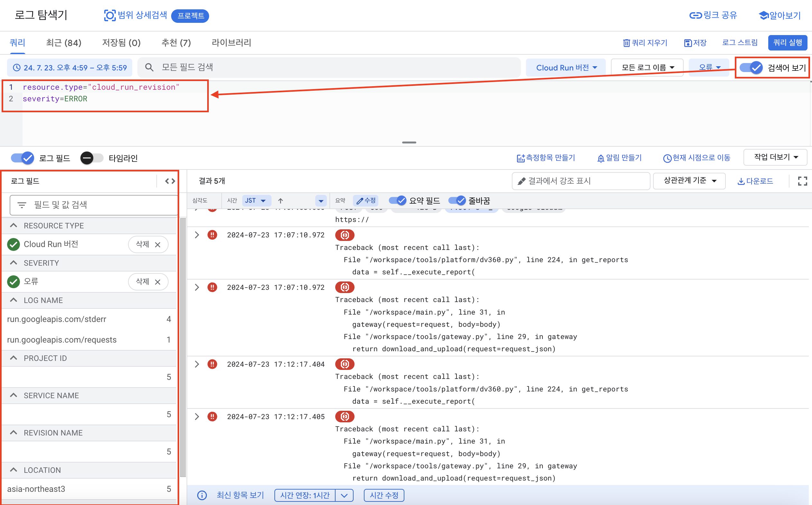This screenshot has height=505, width=812.
Task: Click the info icon beside 최신 항목 보기
Action: (202, 495)
